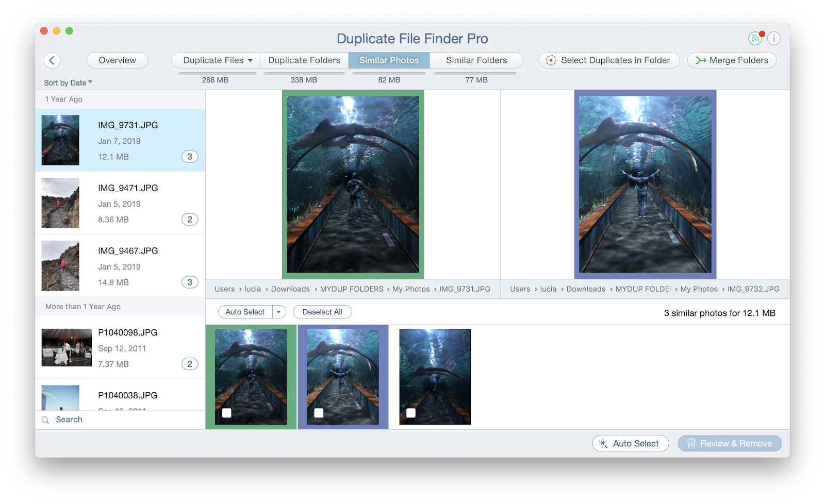Click MYDUP FOLDERS in the left path bar
Viewport: 825px width, 504px height.
click(x=352, y=289)
